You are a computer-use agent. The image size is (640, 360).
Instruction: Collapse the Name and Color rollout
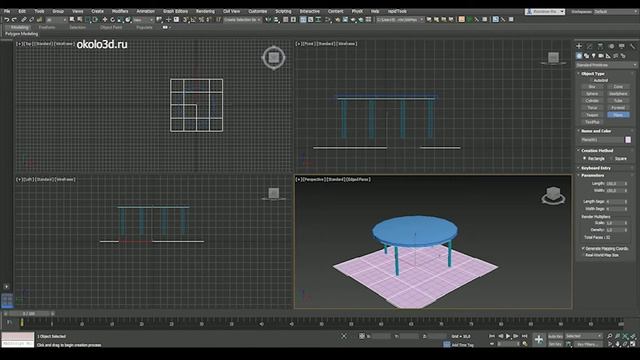click(596, 131)
